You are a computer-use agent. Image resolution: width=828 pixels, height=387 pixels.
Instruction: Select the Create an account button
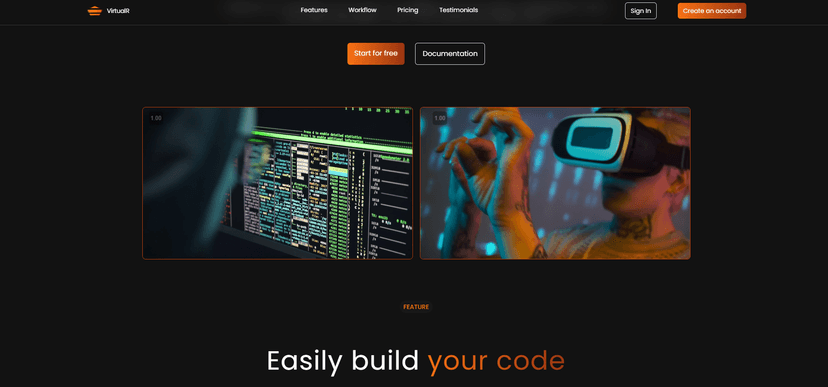[712, 11]
